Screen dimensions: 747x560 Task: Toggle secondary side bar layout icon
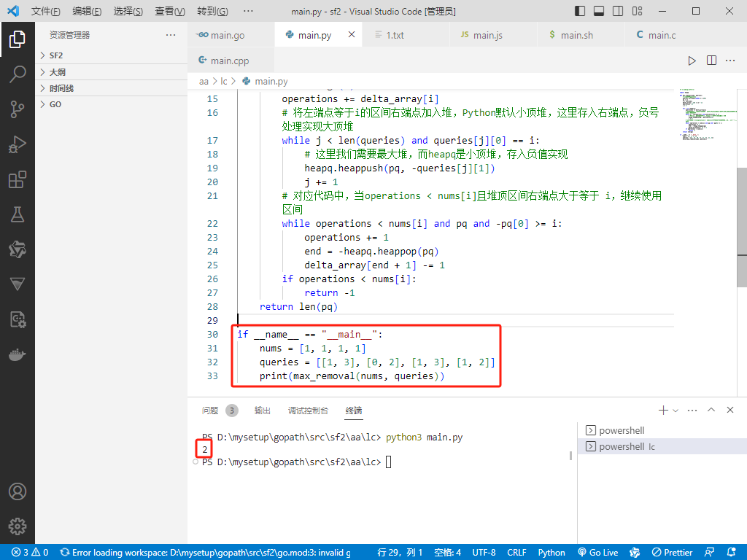[618, 11]
